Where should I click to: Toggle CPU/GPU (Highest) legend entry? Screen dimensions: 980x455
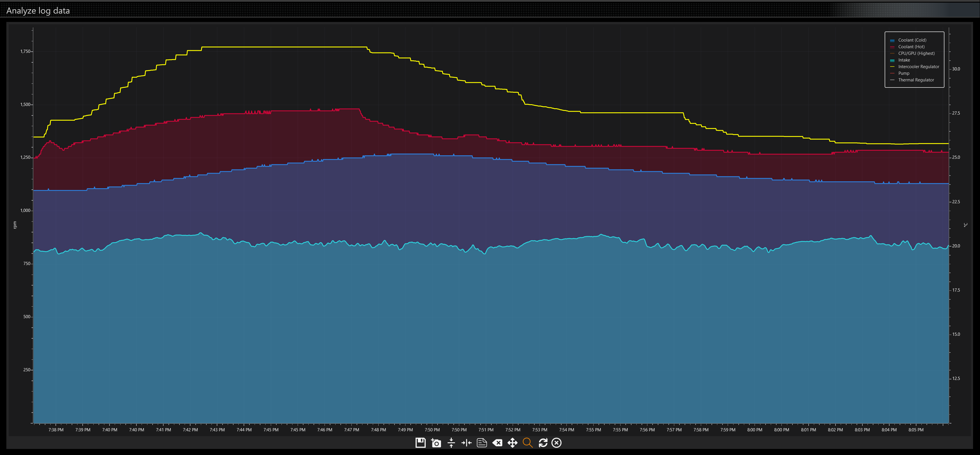coord(916,53)
